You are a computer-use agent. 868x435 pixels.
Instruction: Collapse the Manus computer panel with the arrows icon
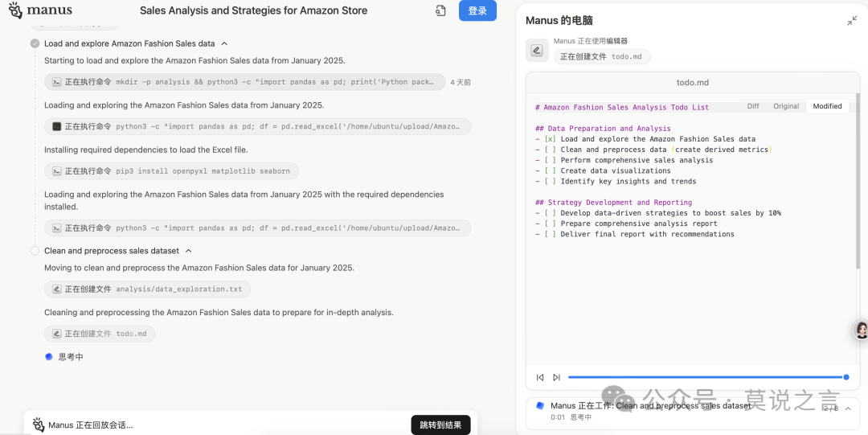[852, 21]
